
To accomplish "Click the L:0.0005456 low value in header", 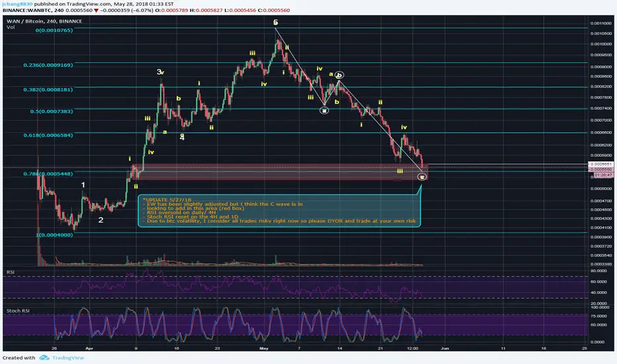I will click(x=240, y=10).
